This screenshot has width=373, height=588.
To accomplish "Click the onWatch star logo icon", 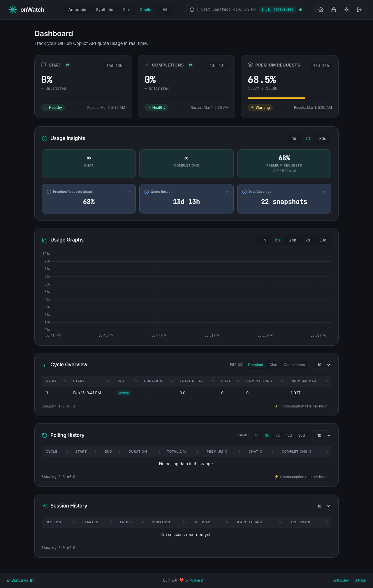I will point(13,10).
